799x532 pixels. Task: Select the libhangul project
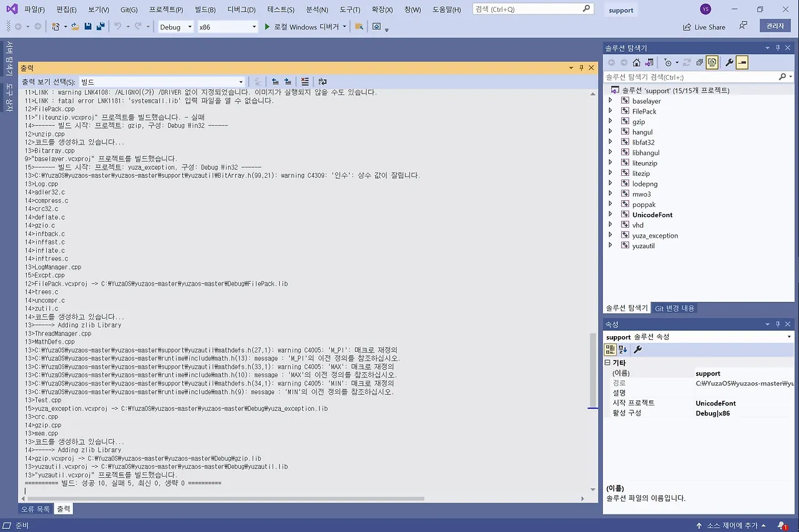point(645,152)
